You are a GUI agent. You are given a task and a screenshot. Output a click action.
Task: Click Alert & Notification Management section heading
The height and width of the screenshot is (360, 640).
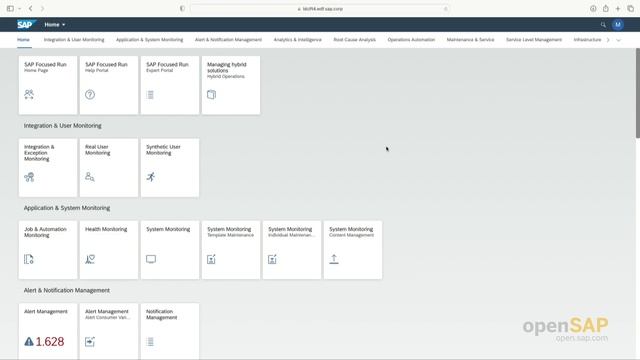click(x=67, y=291)
